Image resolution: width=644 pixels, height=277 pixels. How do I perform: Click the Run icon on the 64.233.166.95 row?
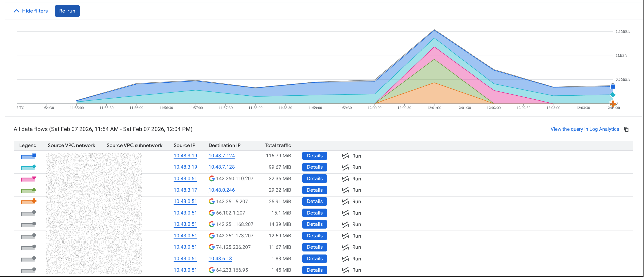[x=345, y=270]
